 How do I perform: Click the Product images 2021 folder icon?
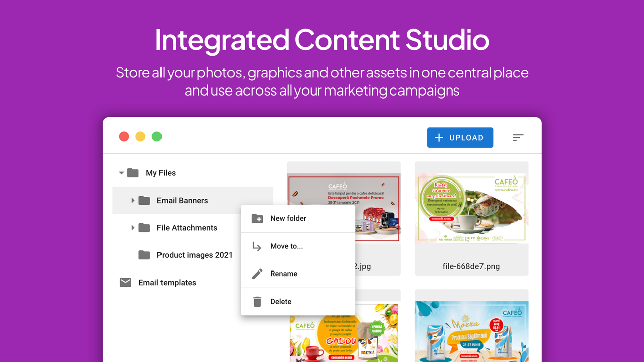click(x=144, y=255)
